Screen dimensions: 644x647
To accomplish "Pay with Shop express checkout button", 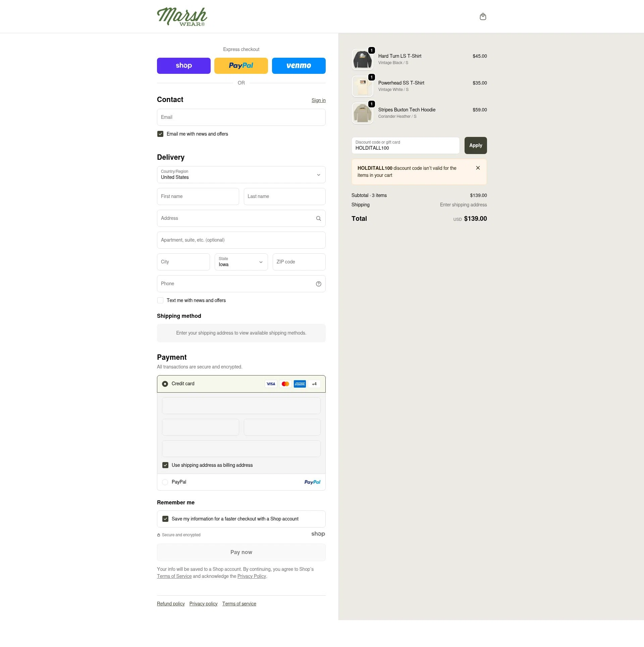I will pos(183,66).
